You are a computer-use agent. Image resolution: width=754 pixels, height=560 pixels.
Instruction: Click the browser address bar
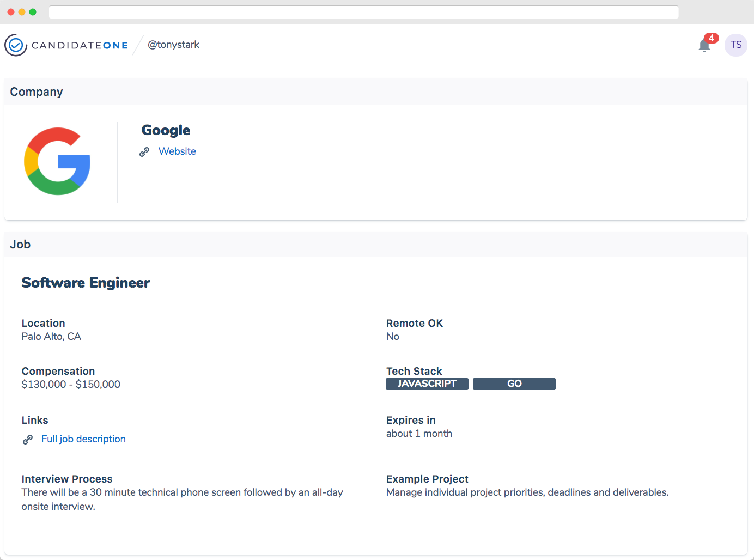pos(364,12)
